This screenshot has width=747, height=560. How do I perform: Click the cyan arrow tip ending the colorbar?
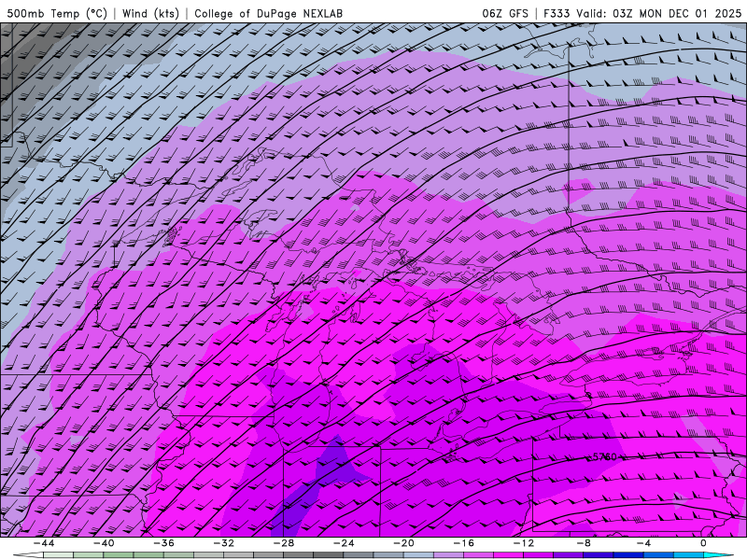(x=718, y=554)
